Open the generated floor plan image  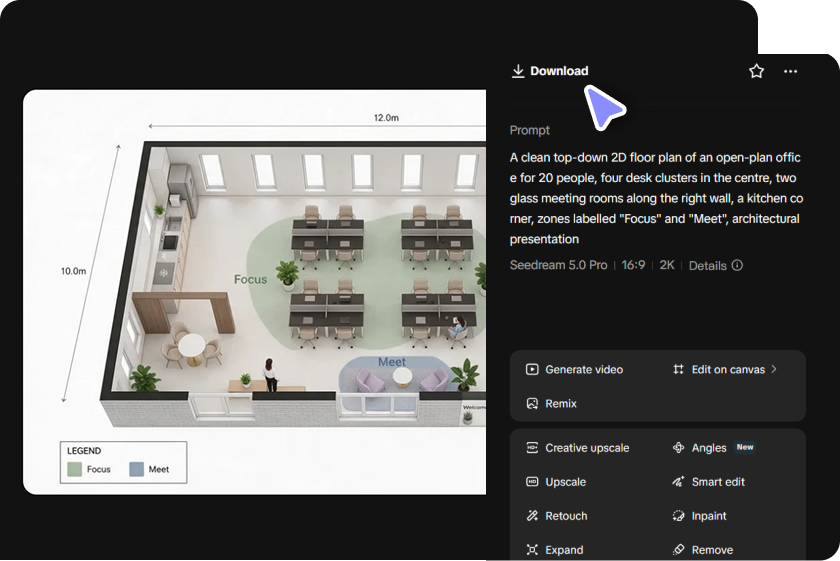[x=254, y=292]
